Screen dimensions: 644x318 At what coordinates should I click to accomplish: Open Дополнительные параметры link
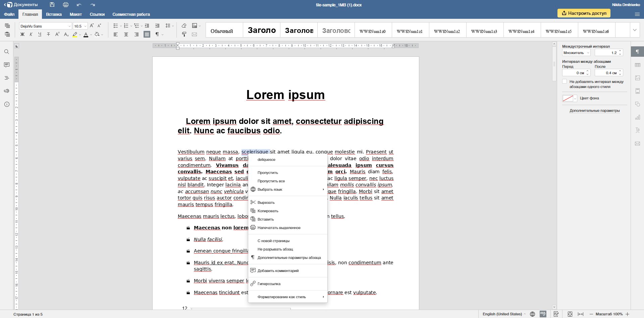[x=594, y=110]
